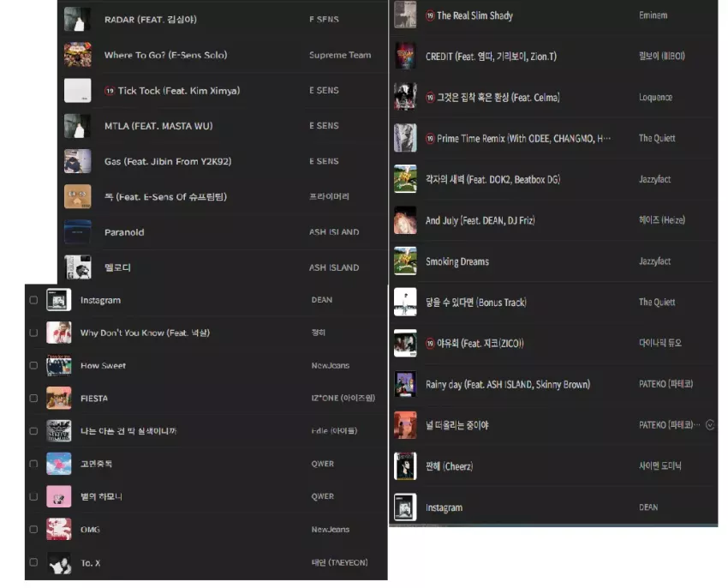728x588 pixels.
Task: Click the FIESTA album artwork
Action: coord(59,399)
